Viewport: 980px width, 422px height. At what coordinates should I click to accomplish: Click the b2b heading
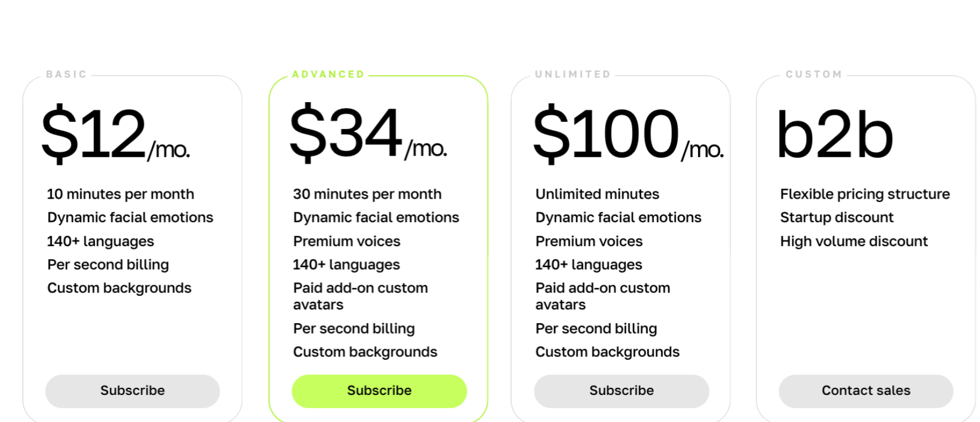click(x=834, y=135)
